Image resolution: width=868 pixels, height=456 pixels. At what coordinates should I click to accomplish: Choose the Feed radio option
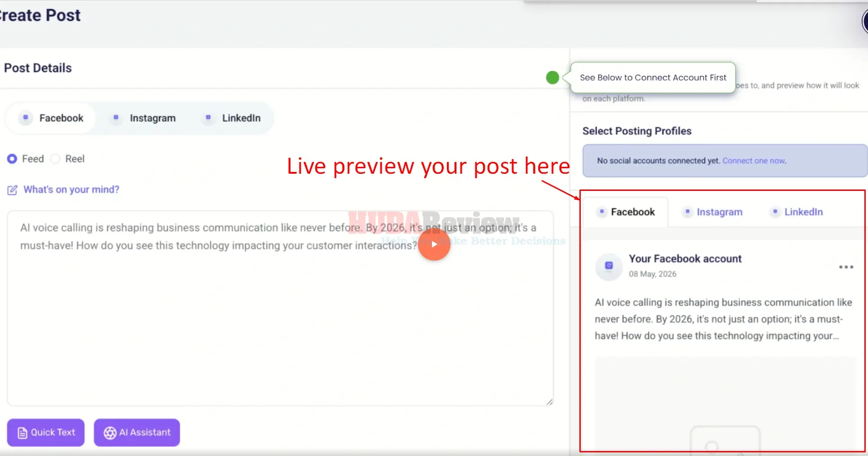click(12, 159)
